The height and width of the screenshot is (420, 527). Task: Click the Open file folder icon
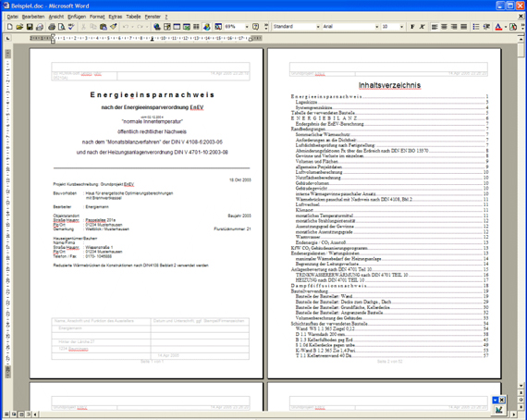click(x=19, y=27)
